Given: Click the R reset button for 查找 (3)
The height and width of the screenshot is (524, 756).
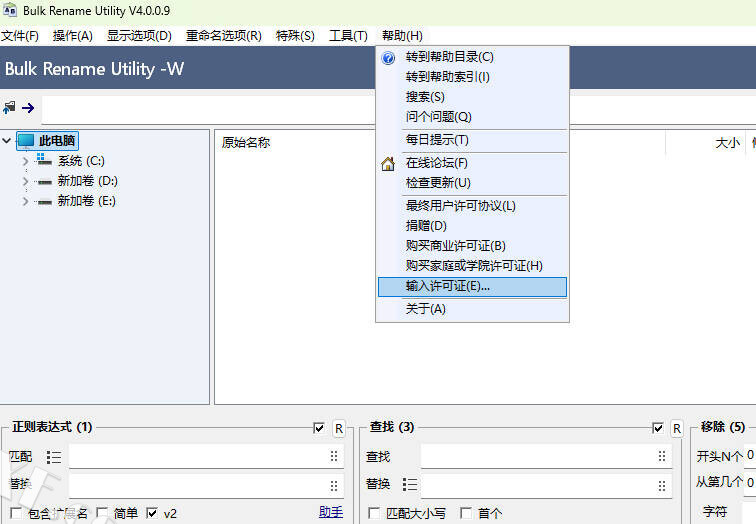Looking at the screenshot, I should [x=677, y=429].
